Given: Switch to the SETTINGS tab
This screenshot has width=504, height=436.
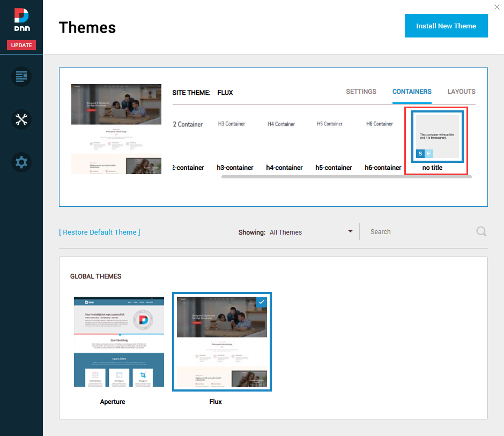Looking at the screenshot, I should coord(361,92).
